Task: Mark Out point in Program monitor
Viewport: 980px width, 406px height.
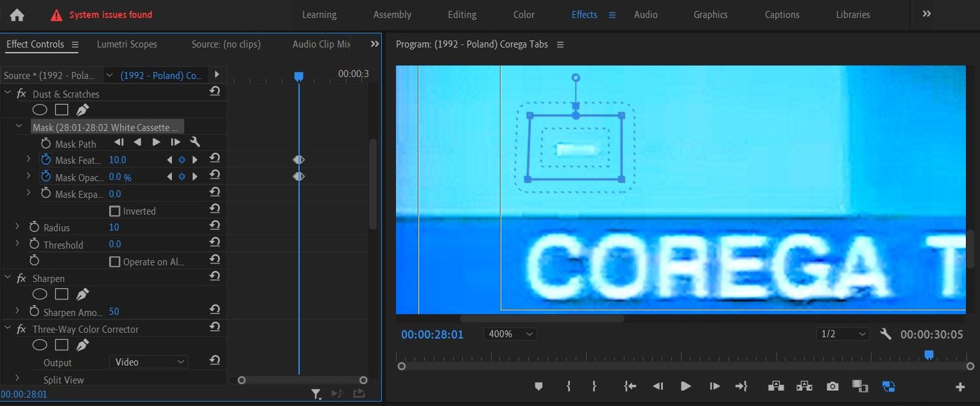Action: click(x=594, y=386)
